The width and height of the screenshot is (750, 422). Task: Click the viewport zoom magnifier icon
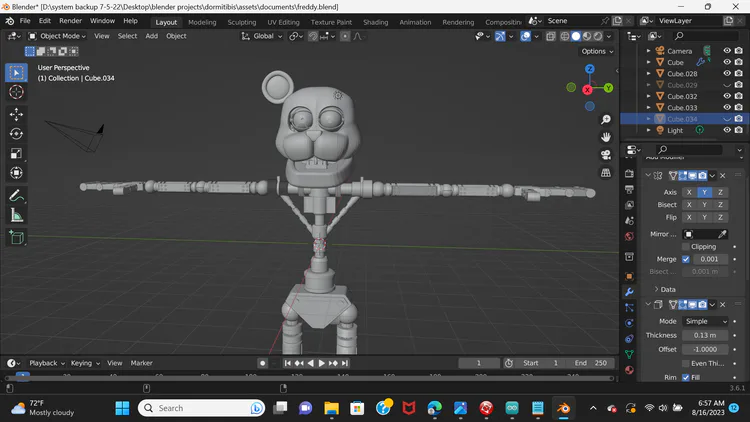pos(606,120)
